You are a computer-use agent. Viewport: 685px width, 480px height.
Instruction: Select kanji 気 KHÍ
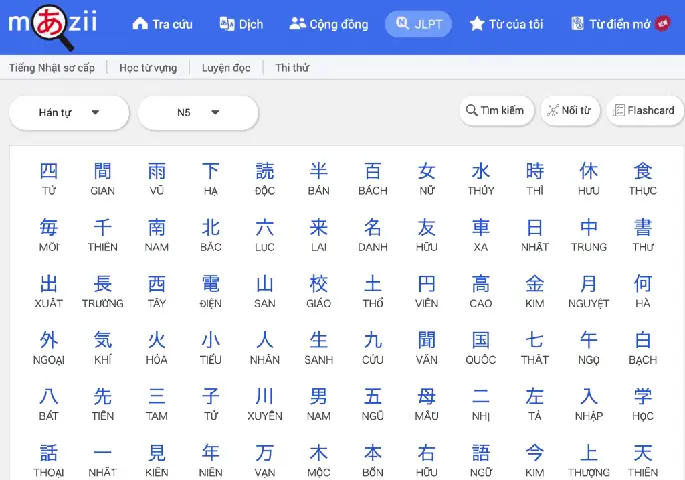[x=103, y=348]
